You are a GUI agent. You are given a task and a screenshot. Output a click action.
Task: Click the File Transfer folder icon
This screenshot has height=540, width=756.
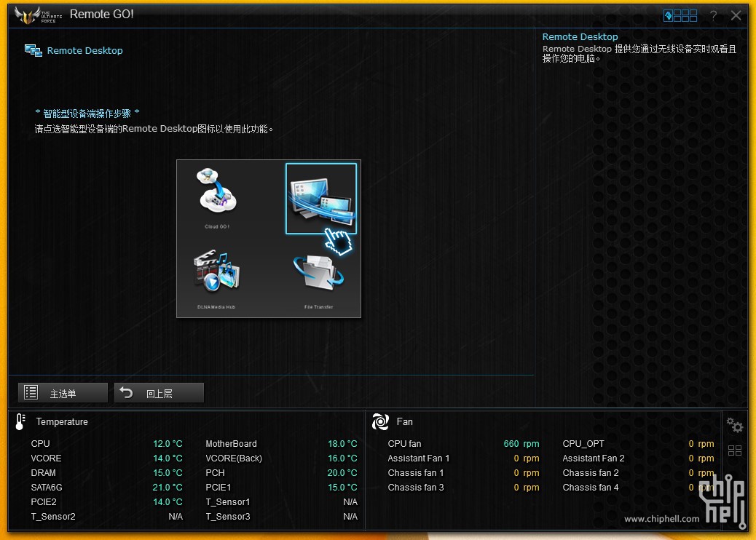click(319, 273)
